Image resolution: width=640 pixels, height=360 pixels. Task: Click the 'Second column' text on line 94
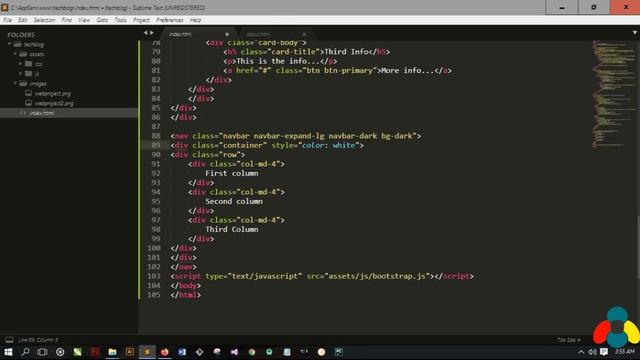point(234,202)
